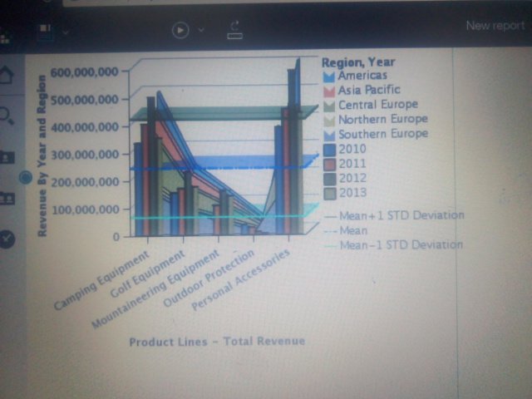Go to the Home sidebar icon
The height and width of the screenshot is (399, 532).
(6, 75)
